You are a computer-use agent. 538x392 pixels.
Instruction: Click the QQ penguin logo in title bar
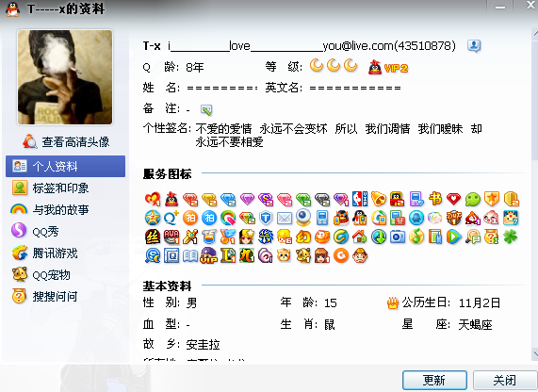point(12,9)
